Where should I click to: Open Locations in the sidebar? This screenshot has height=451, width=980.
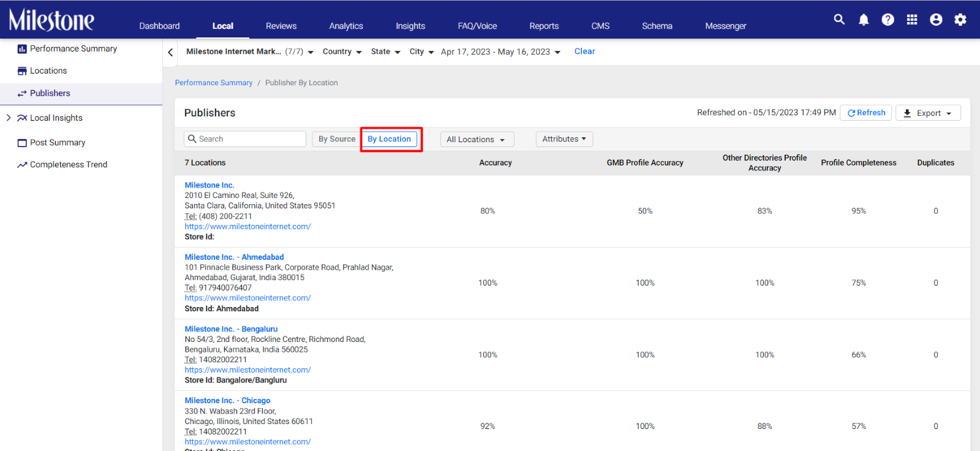(48, 71)
